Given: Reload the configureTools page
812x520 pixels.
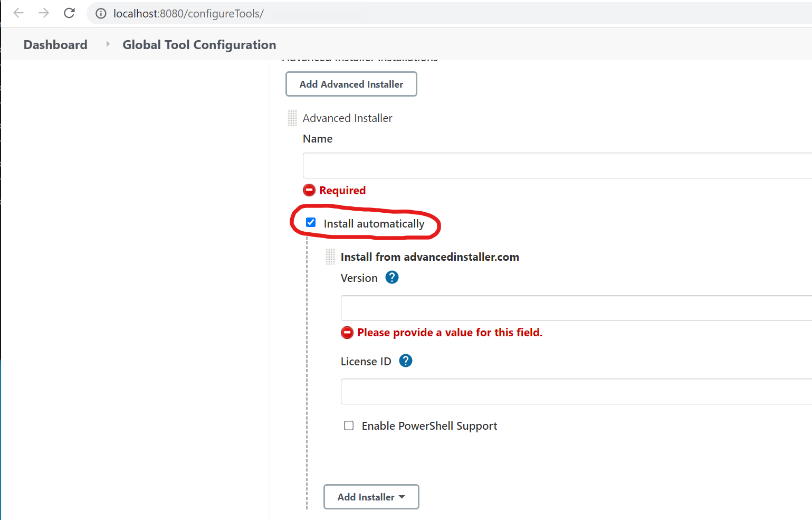Looking at the screenshot, I should [69, 13].
